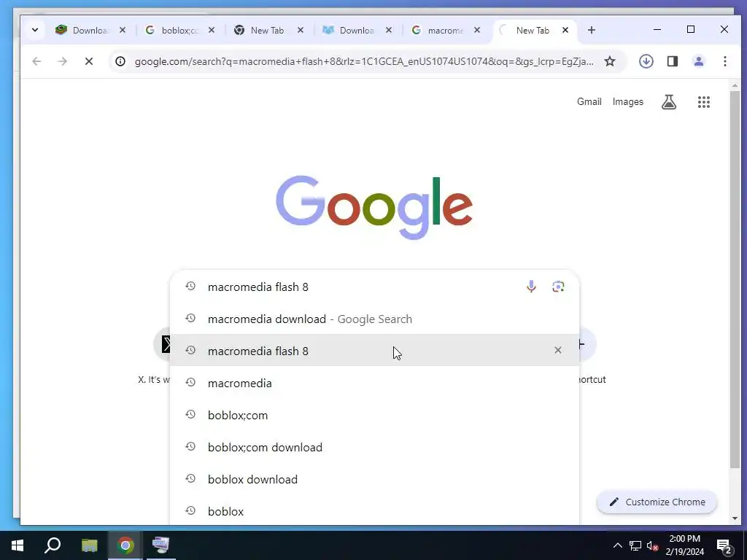
Task: Click the page vertical scrollbar
Action: (x=735, y=279)
